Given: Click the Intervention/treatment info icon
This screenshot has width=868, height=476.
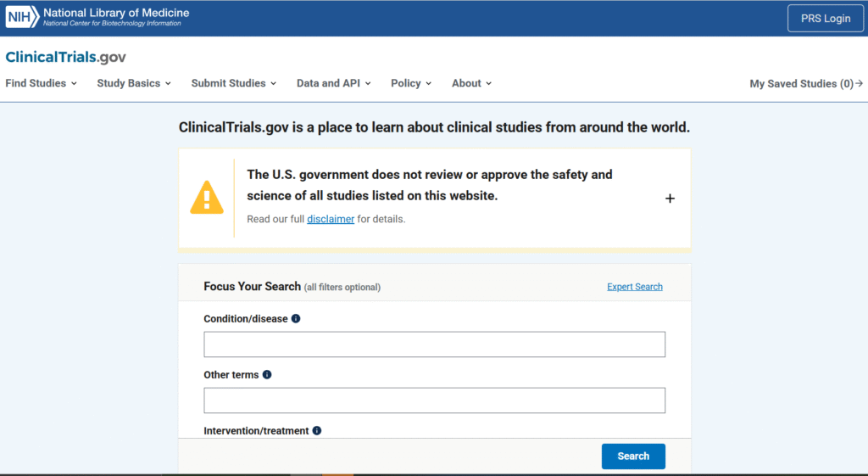Looking at the screenshot, I should pos(317,431).
